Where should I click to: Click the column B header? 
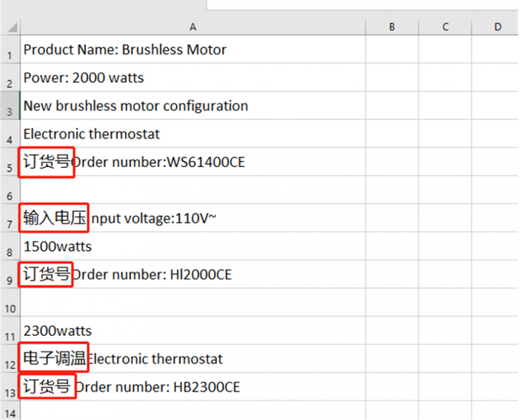pos(391,26)
